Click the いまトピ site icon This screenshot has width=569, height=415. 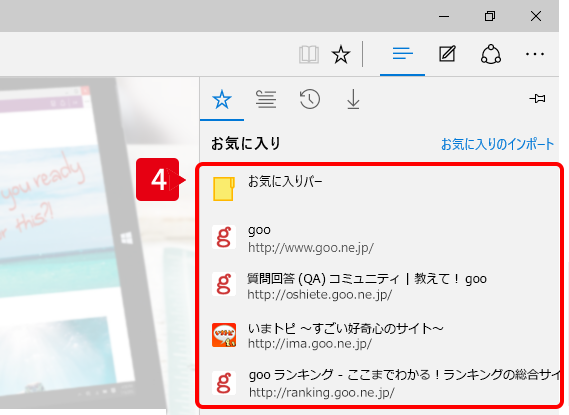point(224,335)
